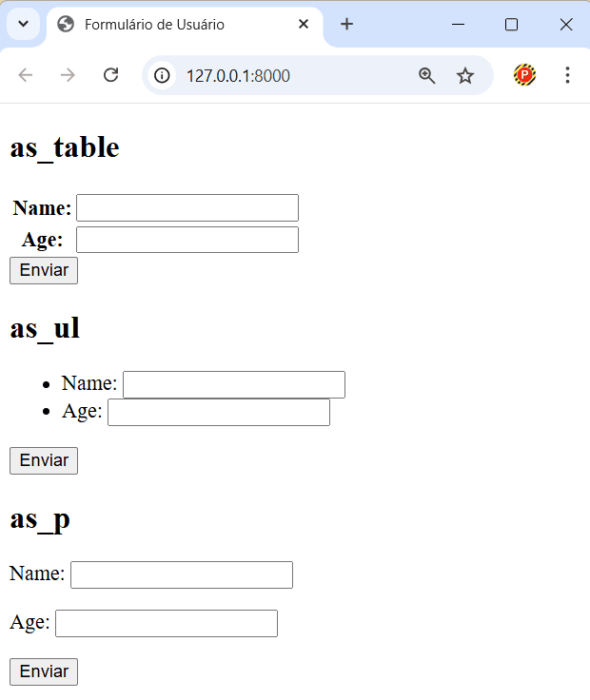Focus the Name field in as_table form
Image resolution: width=590 pixels, height=700 pixels.
[187, 207]
